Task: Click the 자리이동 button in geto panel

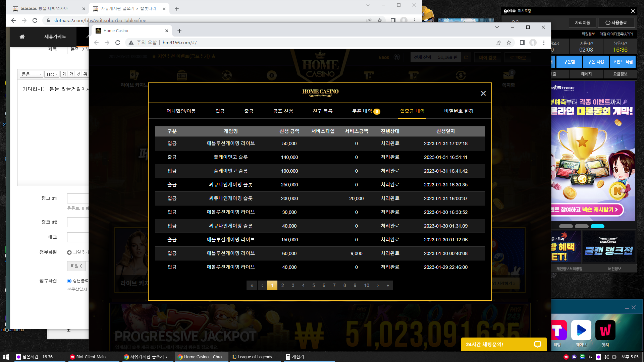Action: click(583, 23)
